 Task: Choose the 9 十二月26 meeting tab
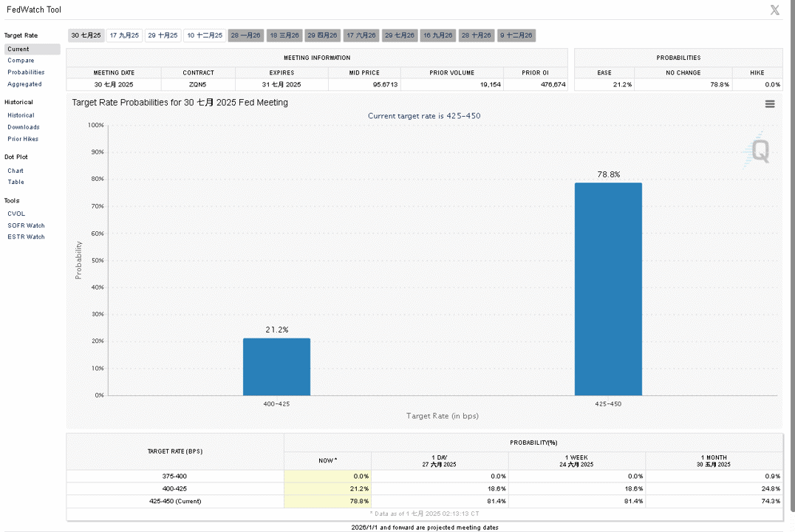coord(516,35)
